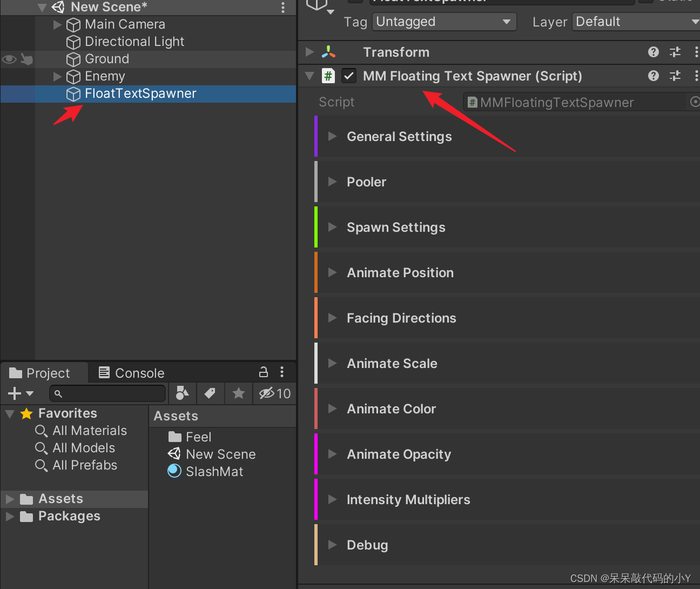Open the create asset plus dropdown
Image resolution: width=700 pixels, height=589 pixels.
pyautogui.click(x=21, y=393)
